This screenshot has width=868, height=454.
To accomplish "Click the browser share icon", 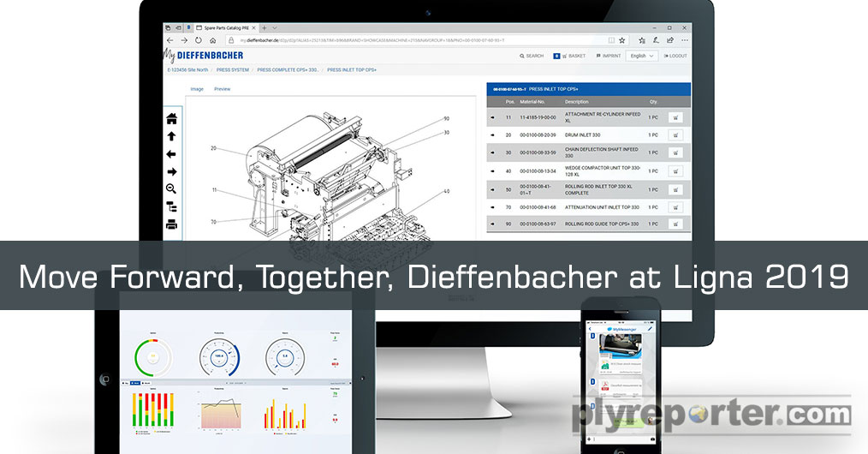I will (x=670, y=40).
